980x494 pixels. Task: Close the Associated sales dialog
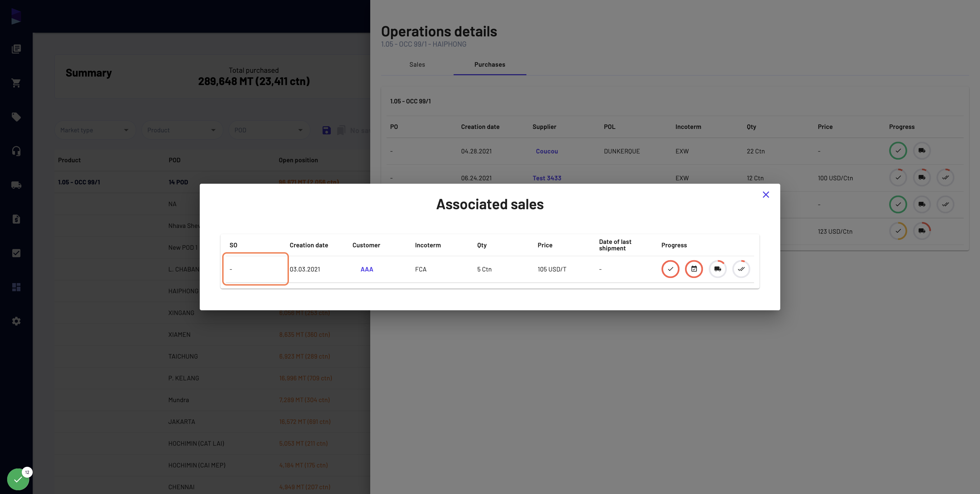pos(766,195)
